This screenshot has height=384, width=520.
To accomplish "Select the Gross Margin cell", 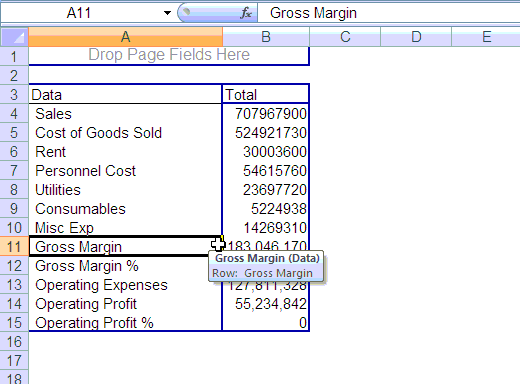I will pos(125,246).
